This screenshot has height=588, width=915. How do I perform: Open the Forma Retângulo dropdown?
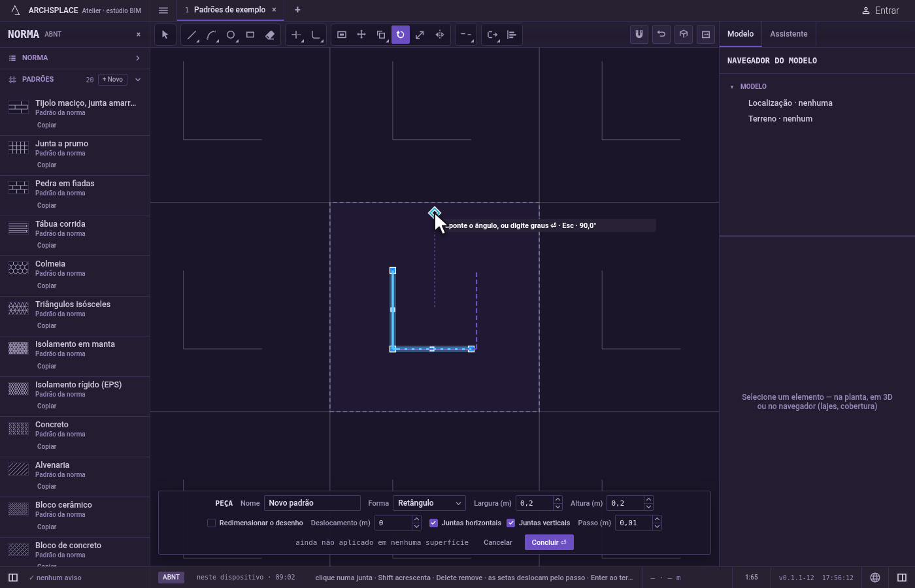click(x=429, y=503)
